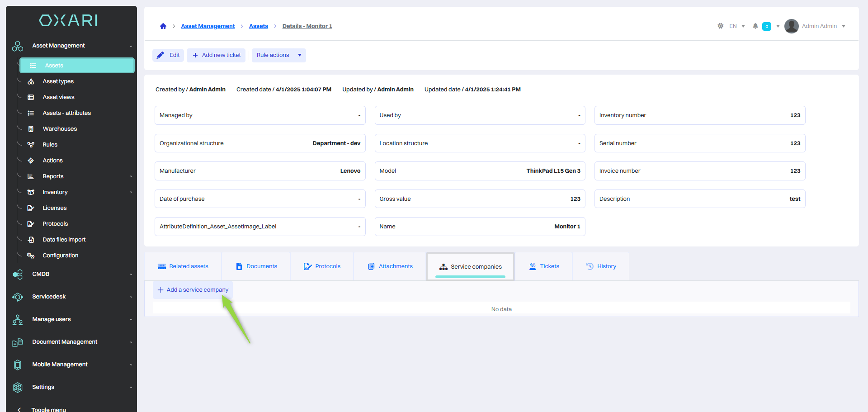Click the Admin Admin avatar picture
Screen dimensions: 868x412
click(x=791, y=26)
